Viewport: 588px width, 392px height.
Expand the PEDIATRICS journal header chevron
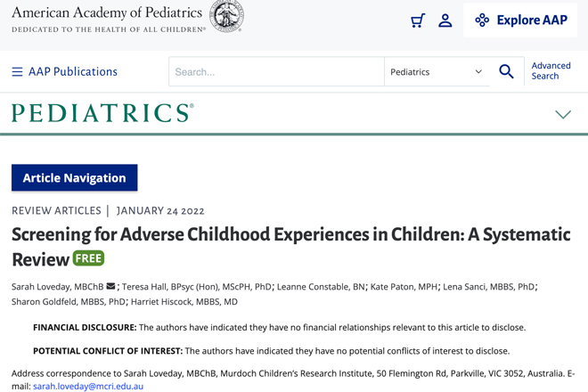pos(563,114)
